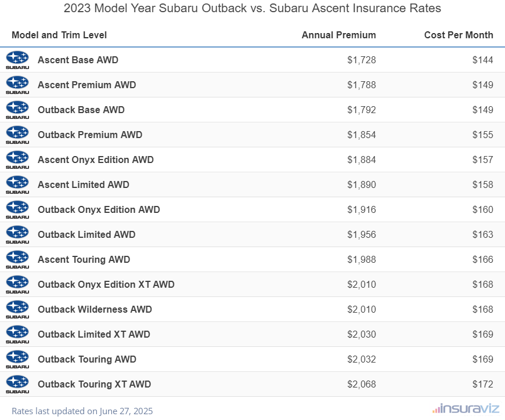This screenshot has width=505, height=420.
Task: Click the $1,792 annual premium value
Action: tap(362, 110)
